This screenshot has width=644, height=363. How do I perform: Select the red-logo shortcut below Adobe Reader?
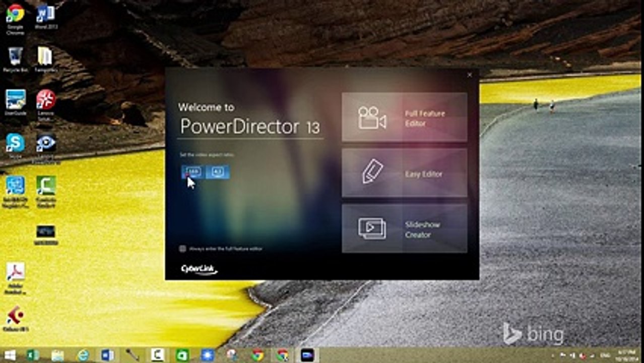[x=15, y=319]
